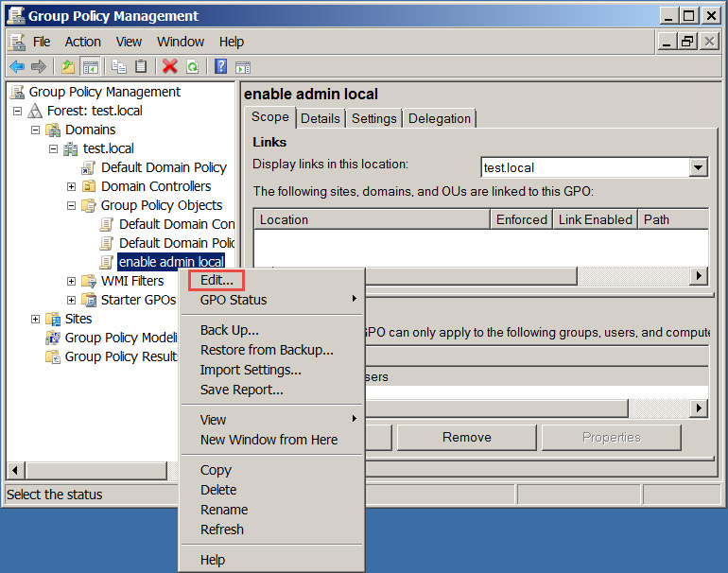Click the Up one level folder icon
728x573 pixels.
(x=68, y=67)
